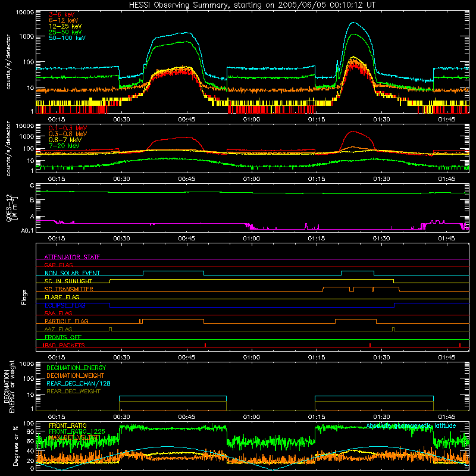Click the DECIMATION_WEIGHT legend label
This screenshot has width=476, height=476.
click(76, 375)
